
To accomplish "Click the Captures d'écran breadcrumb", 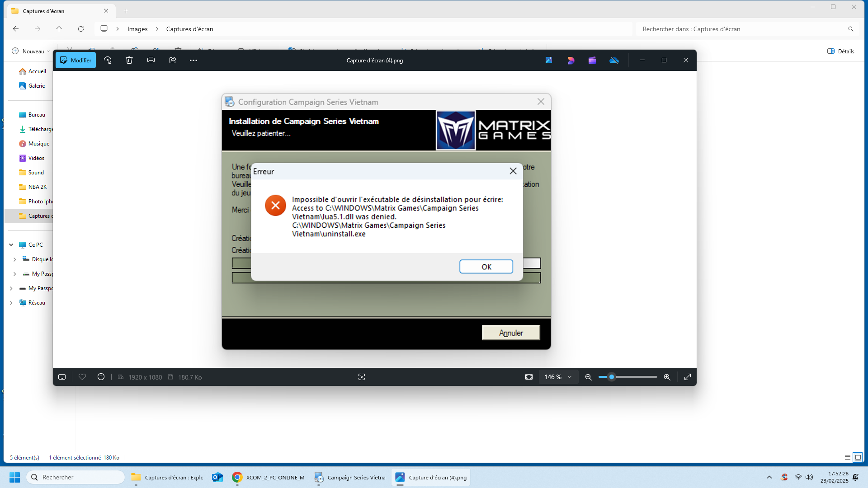I will coord(190,29).
